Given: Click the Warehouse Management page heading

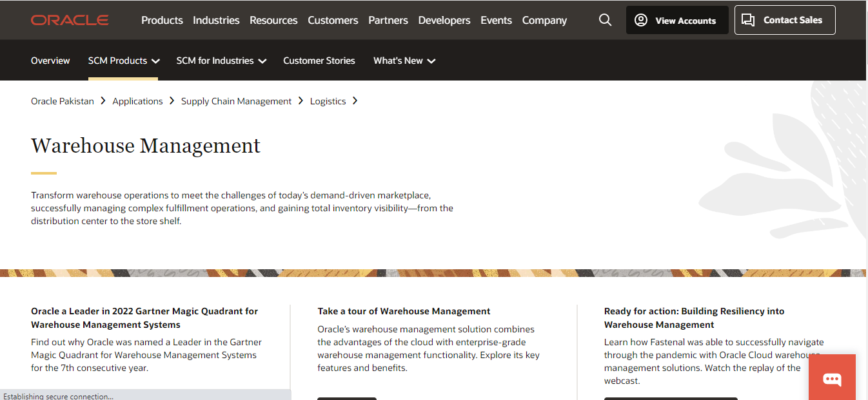Looking at the screenshot, I should pos(146,146).
